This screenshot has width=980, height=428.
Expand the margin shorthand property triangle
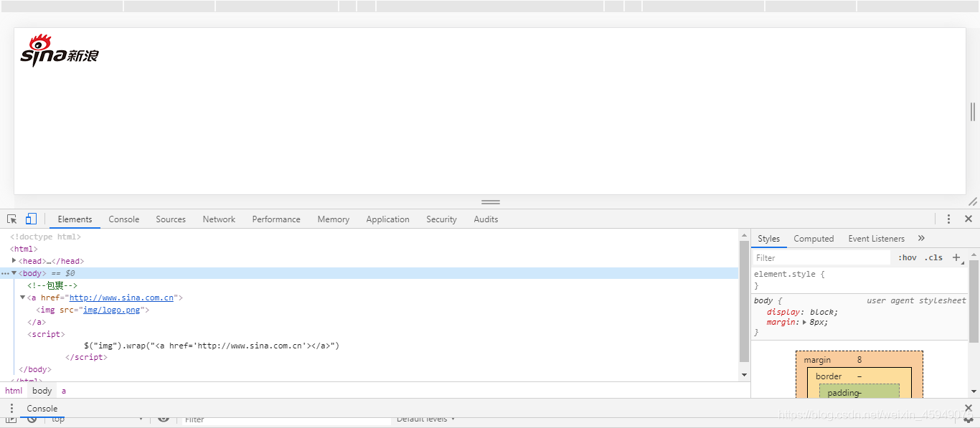[x=805, y=323]
